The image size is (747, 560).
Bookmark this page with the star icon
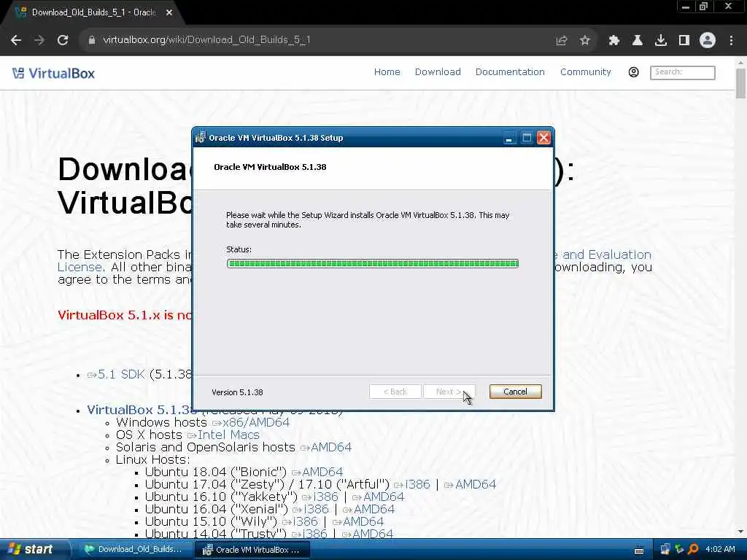pos(585,41)
